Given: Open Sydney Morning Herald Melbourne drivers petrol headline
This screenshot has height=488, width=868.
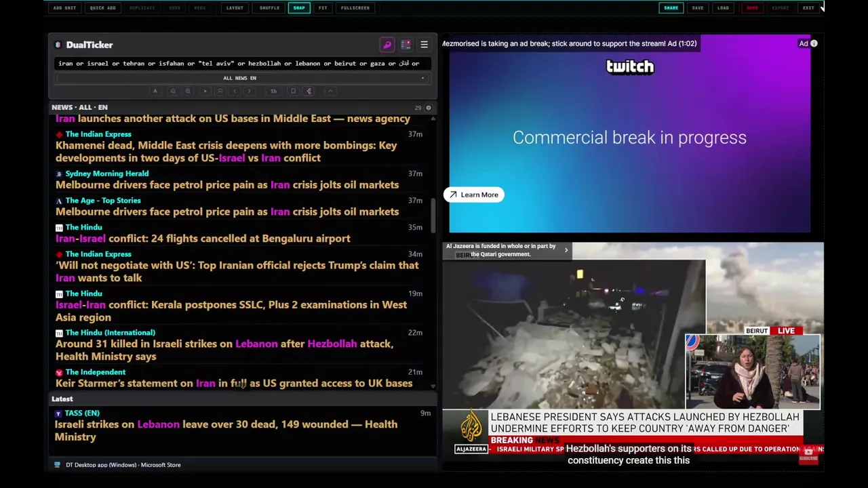Looking at the screenshot, I should (227, 185).
